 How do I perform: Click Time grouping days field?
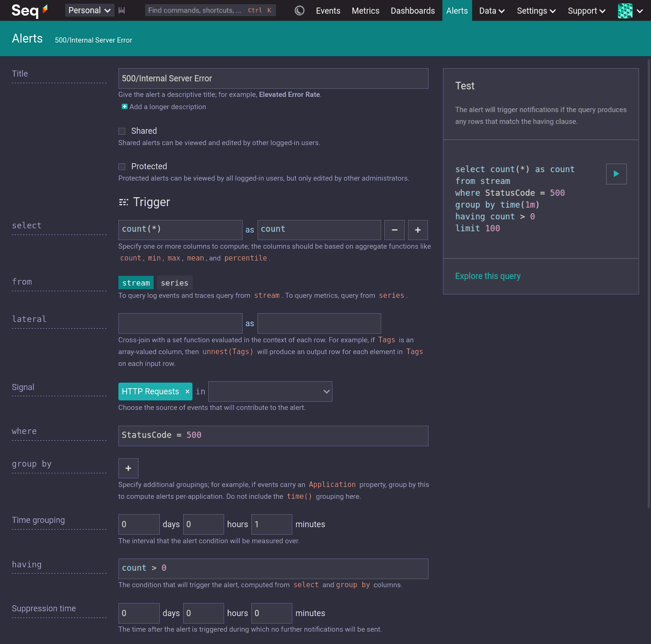tap(139, 524)
